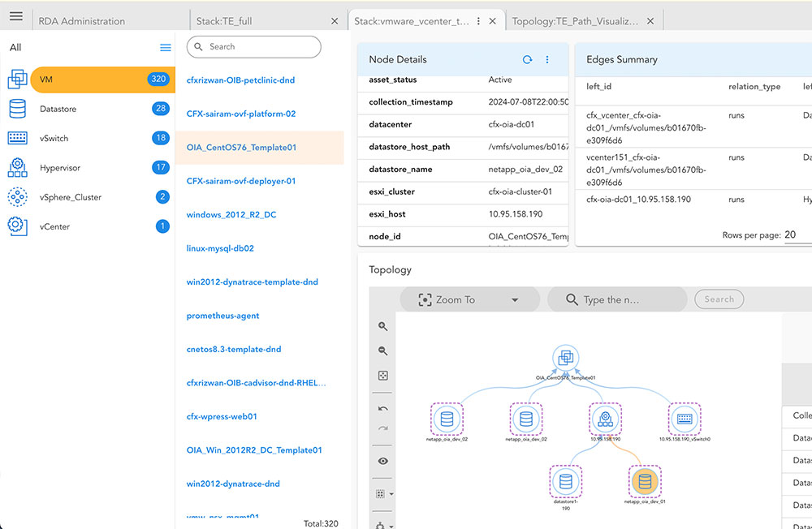Click the VM list Search field

click(x=253, y=46)
